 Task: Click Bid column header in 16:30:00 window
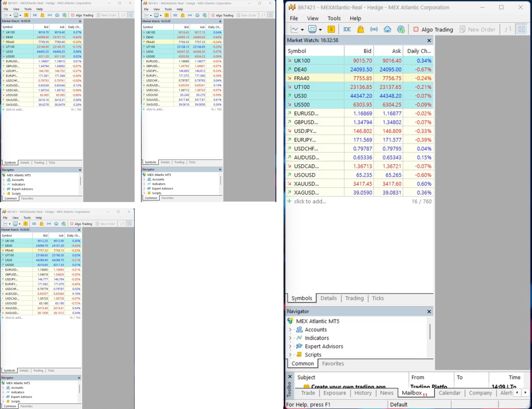coord(41,235)
